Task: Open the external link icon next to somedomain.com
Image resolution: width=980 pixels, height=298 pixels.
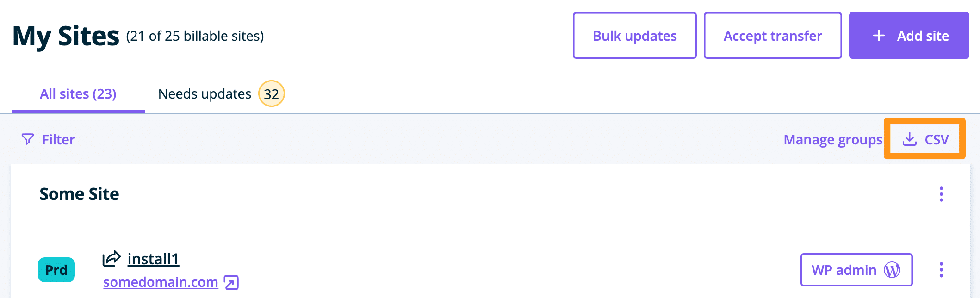Action: pyautogui.click(x=231, y=282)
